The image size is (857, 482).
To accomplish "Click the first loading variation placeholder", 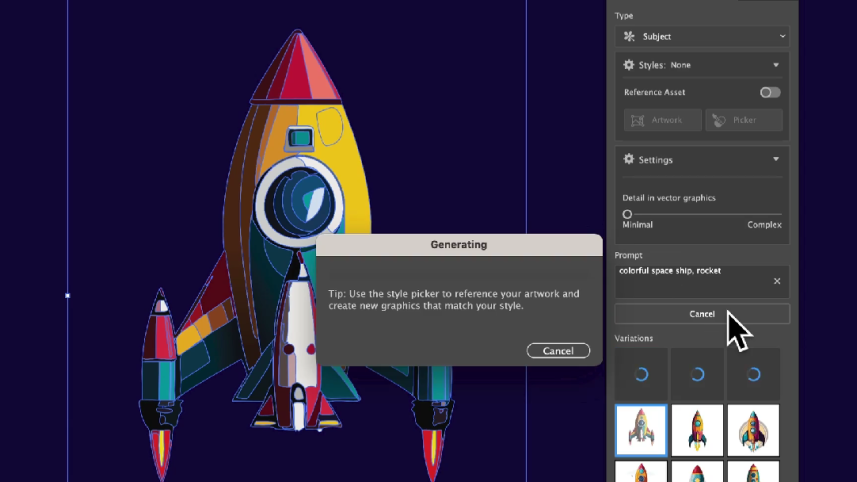I will [x=641, y=374].
